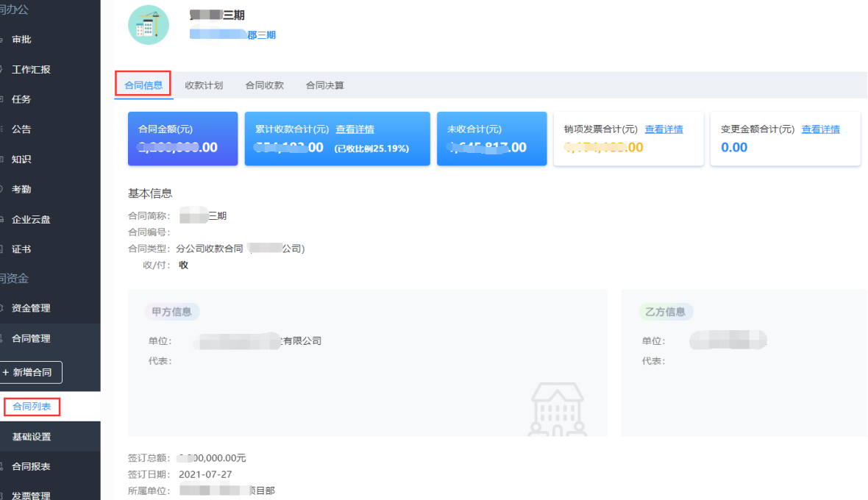The image size is (868, 500).
Task: Open 证书 sidebar item
Action: (21, 249)
